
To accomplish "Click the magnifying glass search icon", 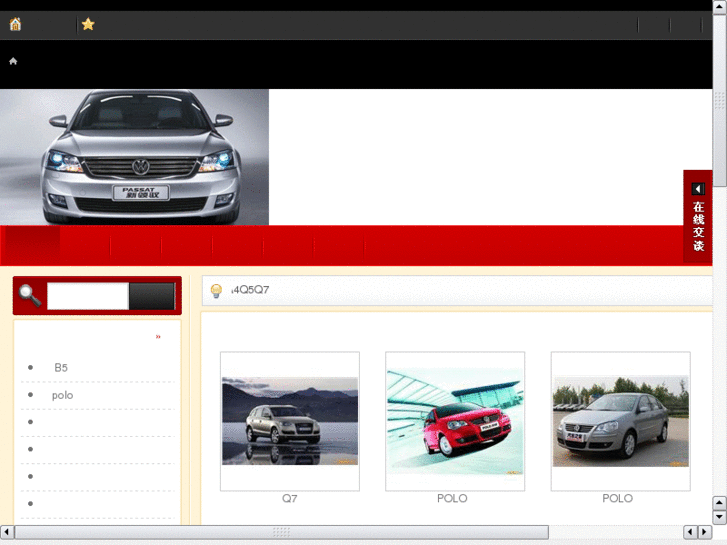I will (x=30, y=296).
